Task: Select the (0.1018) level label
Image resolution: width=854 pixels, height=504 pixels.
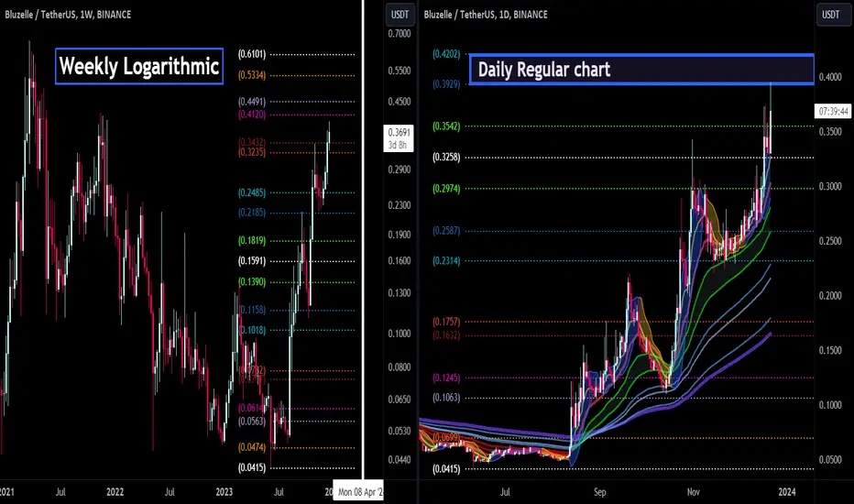Action: tap(253, 330)
